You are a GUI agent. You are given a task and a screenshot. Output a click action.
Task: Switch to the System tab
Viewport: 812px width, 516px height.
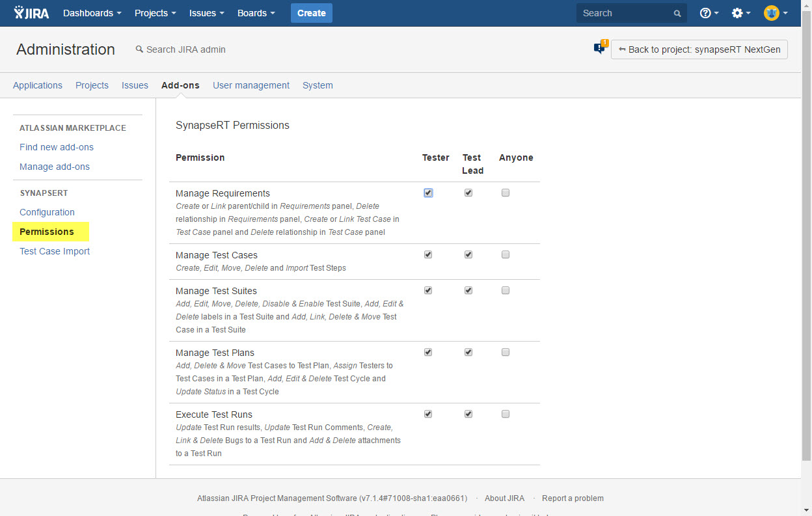point(318,85)
